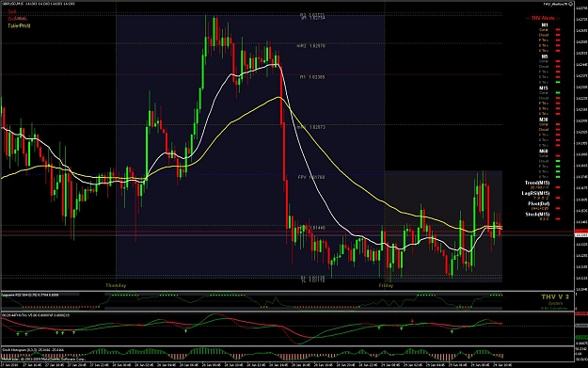Click the M60 timeframe heading
Viewport: 588px width, 368px height.
[x=544, y=152]
